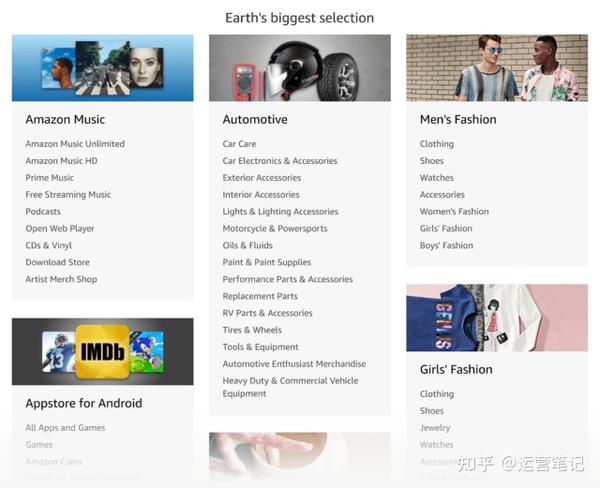
Task: Browse Interior Accessories
Action: 261,194
